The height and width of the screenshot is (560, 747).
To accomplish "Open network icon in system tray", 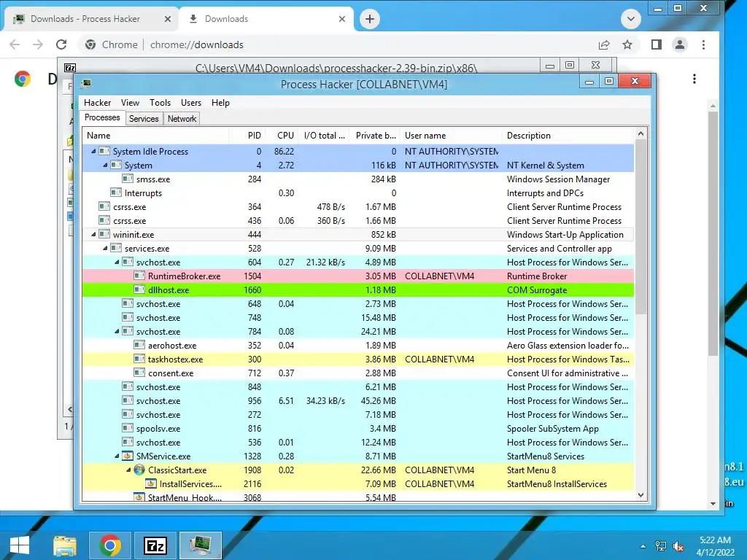I will (x=661, y=546).
